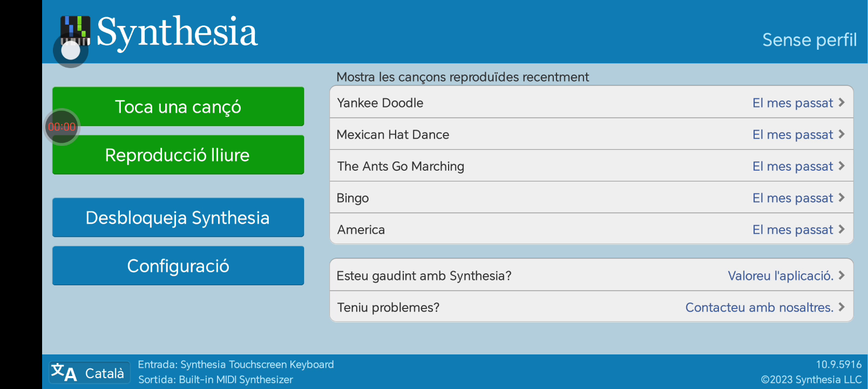Tap the 00:00 recording timer bubble

pos(62,127)
